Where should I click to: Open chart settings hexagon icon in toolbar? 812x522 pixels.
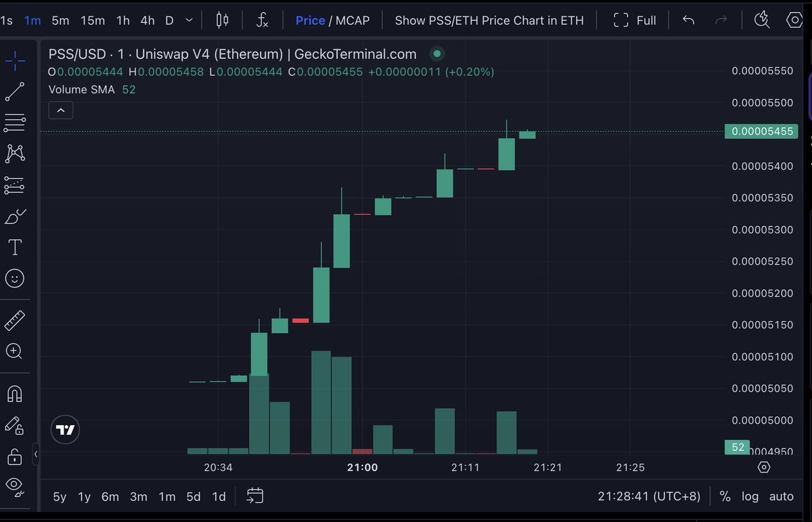795,20
